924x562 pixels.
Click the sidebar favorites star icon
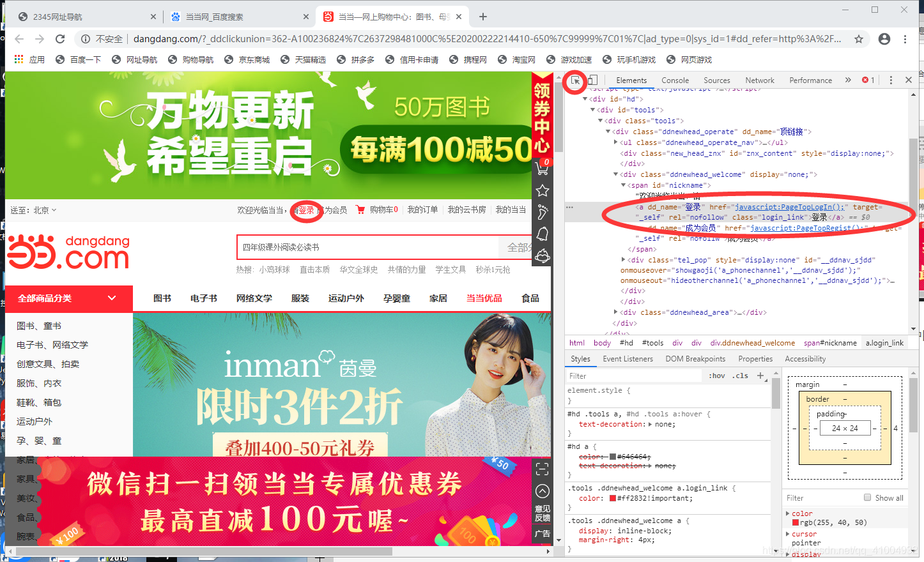543,190
